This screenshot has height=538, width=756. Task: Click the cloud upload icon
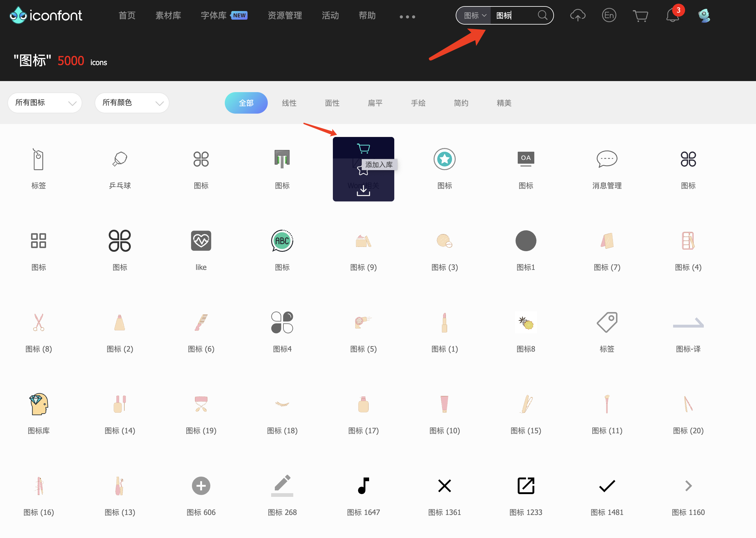(x=577, y=15)
